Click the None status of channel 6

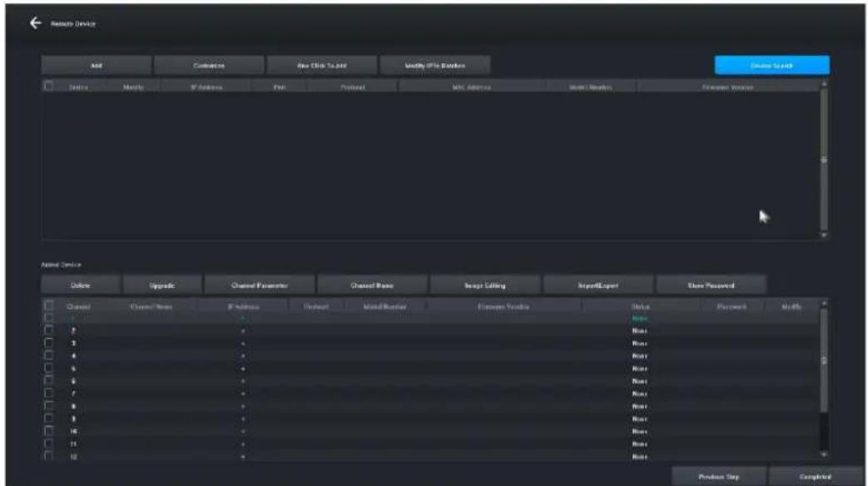pos(639,381)
